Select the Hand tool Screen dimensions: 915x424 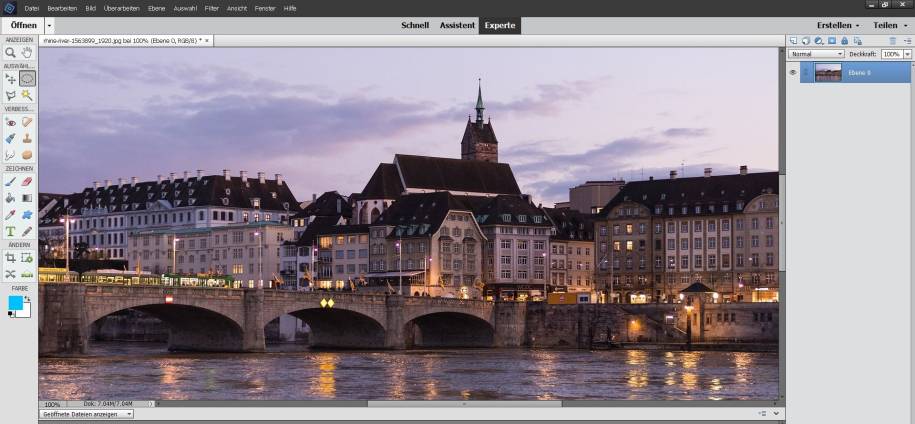27,52
